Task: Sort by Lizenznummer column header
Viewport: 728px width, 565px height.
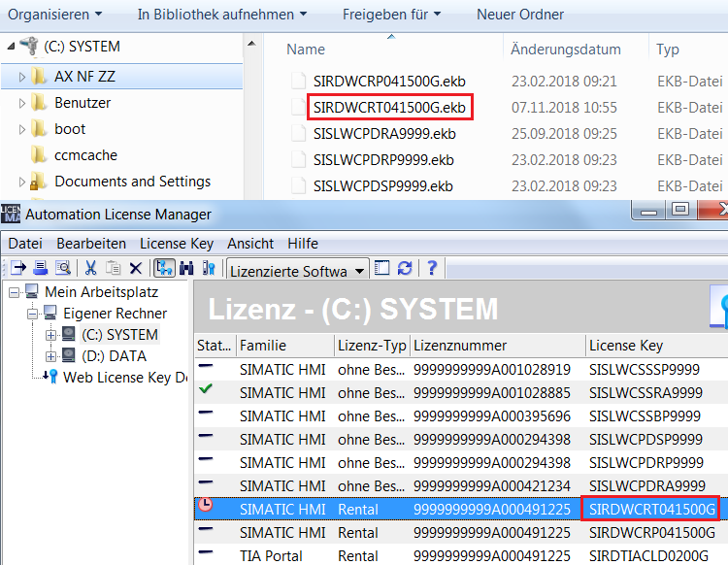Action: coord(498,346)
